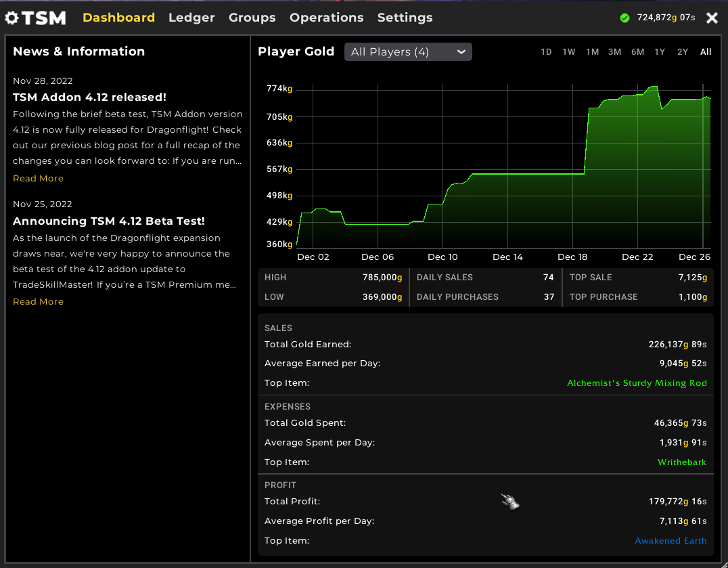
Task: Open the Operations tab
Action: [x=326, y=18]
